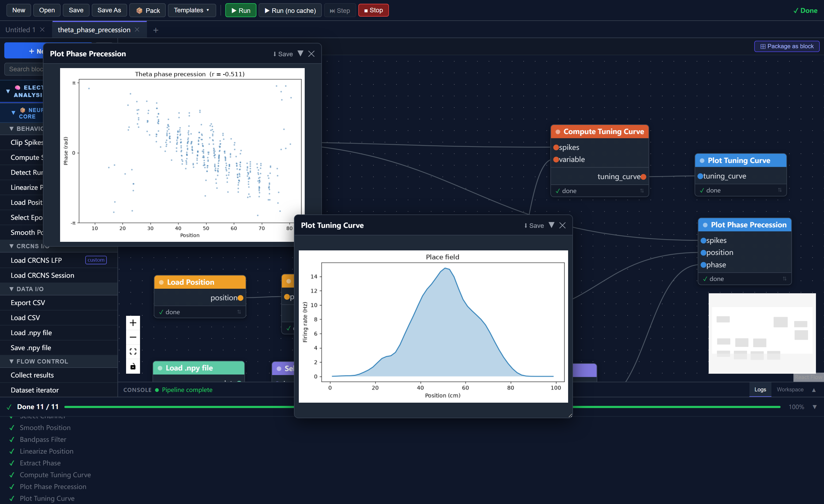Click the tuning_curve output port
Screen dimensions: 824x504
[643, 177]
